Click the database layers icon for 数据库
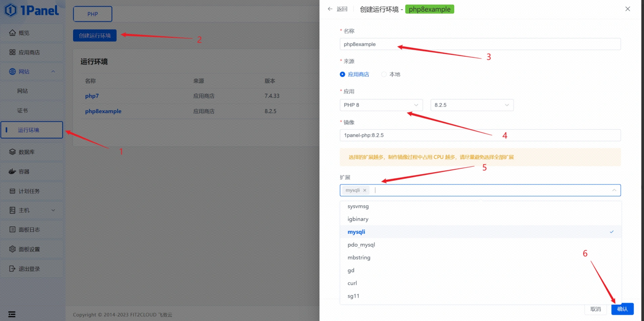This screenshot has height=321, width=644. click(x=12, y=152)
